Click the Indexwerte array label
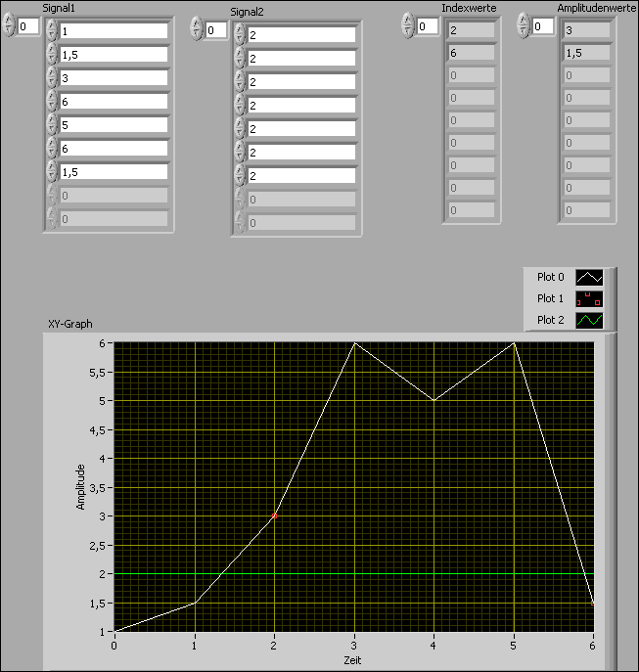 (x=469, y=8)
